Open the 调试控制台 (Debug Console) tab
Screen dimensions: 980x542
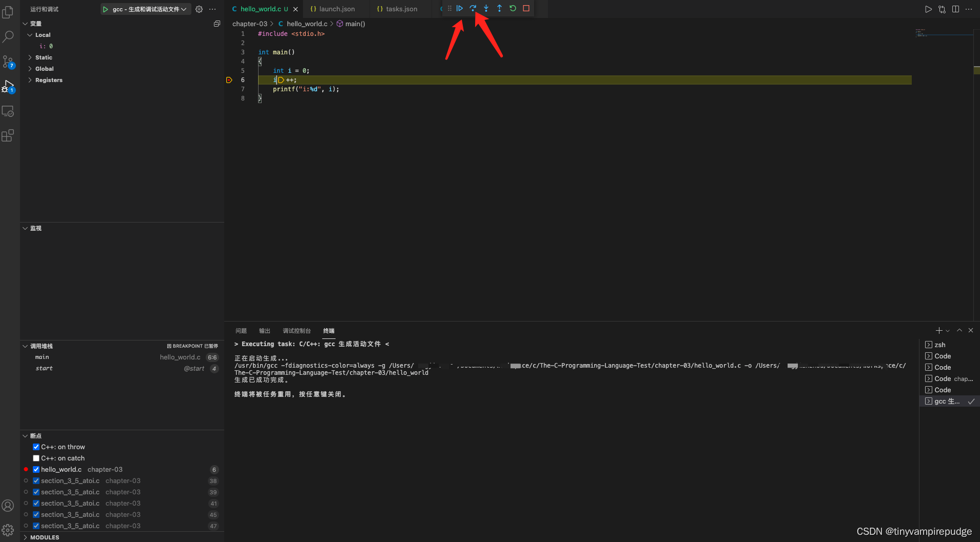tap(297, 331)
